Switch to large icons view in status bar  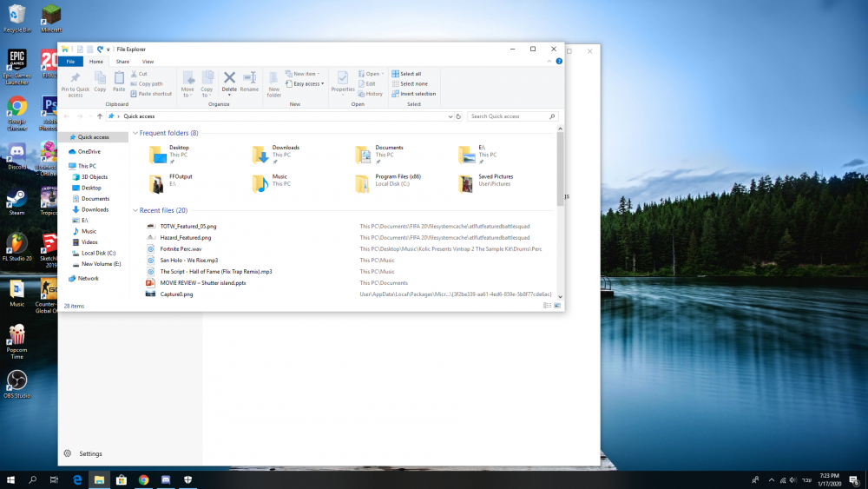[557, 306]
